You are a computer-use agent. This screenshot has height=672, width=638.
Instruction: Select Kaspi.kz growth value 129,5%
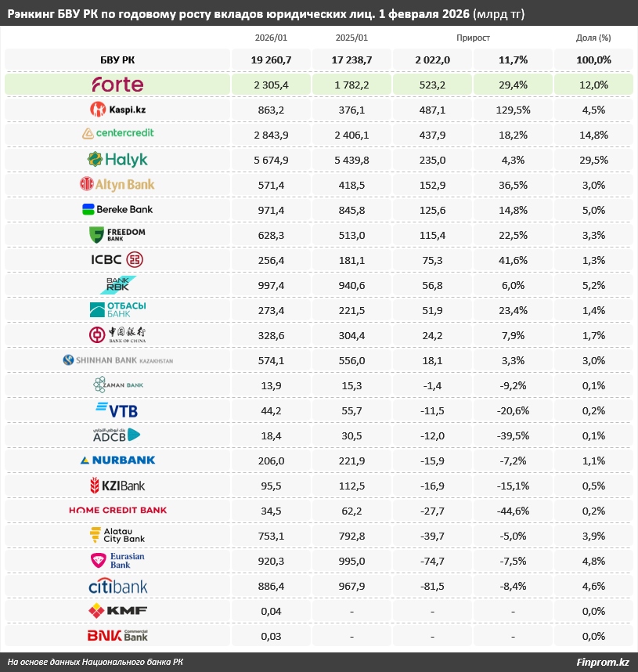click(514, 110)
